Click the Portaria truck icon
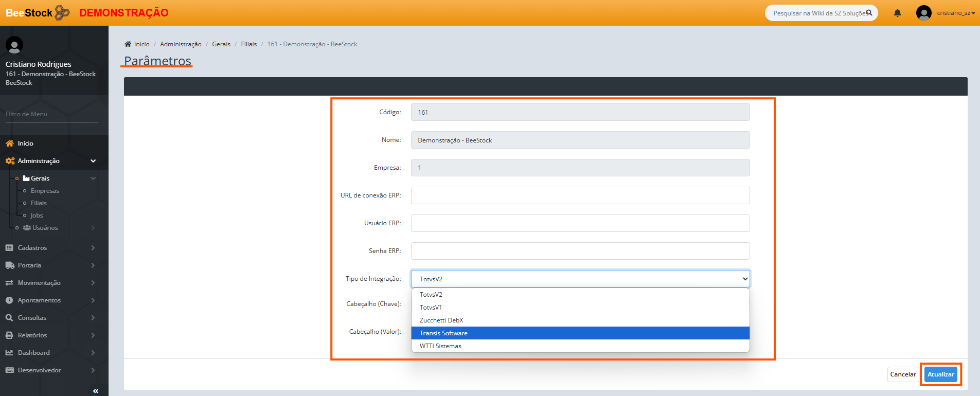980x396 pixels. coord(9,265)
